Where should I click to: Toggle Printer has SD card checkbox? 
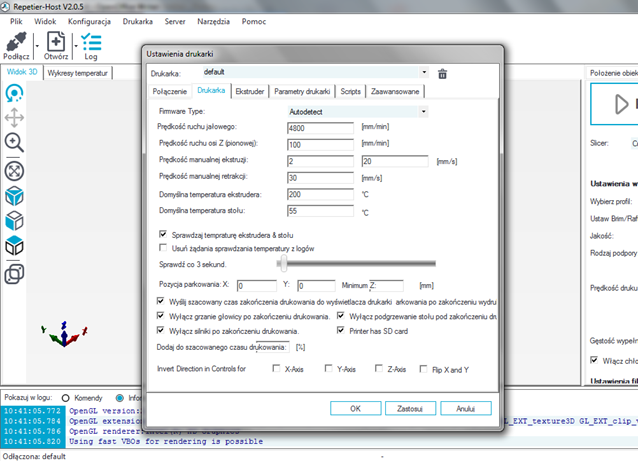point(341,330)
